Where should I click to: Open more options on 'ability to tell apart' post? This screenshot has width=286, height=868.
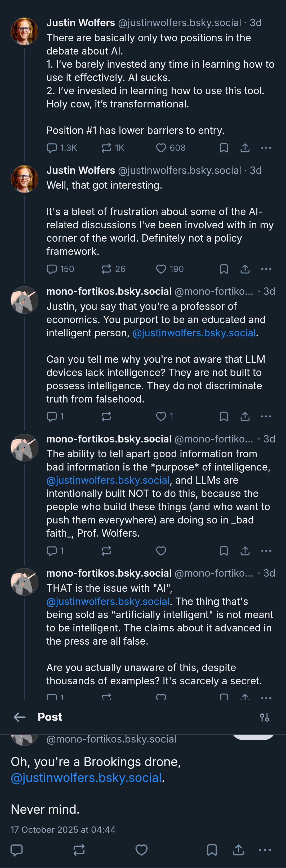pyautogui.click(x=266, y=551)
